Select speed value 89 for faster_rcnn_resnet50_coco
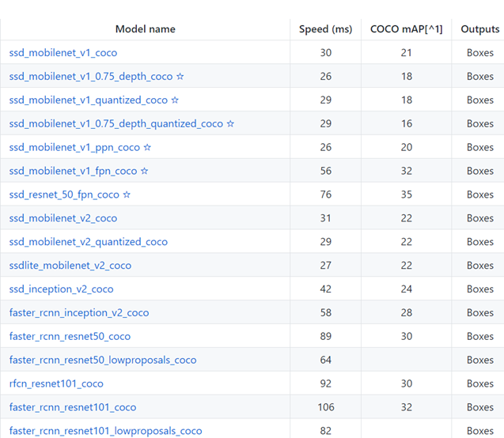The height and width of the screenshot is (438, 504). [326, 337]
